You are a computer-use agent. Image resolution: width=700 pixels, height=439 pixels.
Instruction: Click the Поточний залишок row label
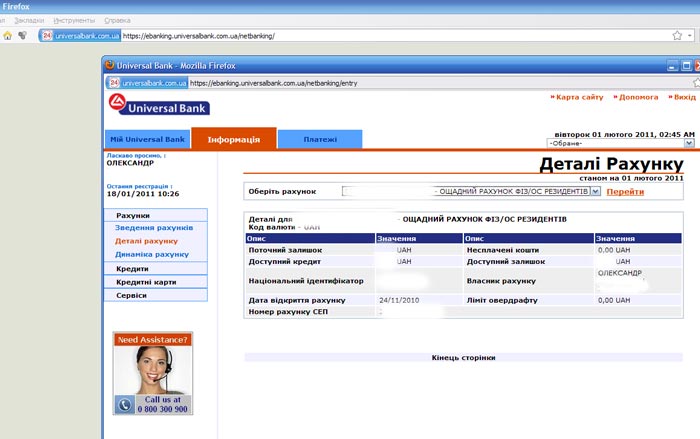285,250
